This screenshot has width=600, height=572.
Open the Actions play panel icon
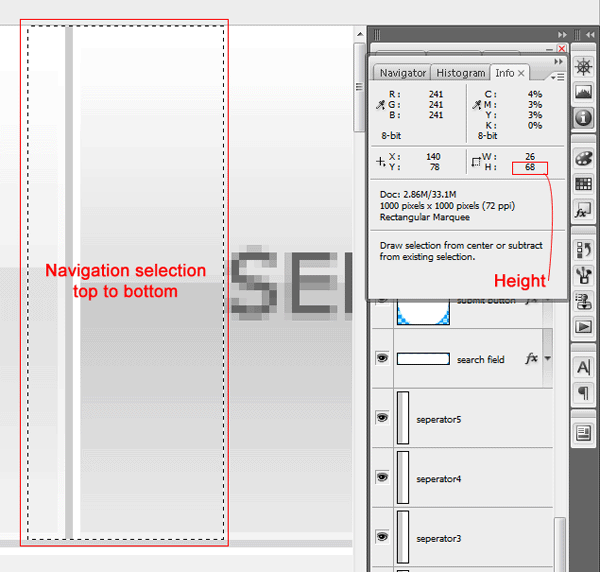click(x=583, y=326)
